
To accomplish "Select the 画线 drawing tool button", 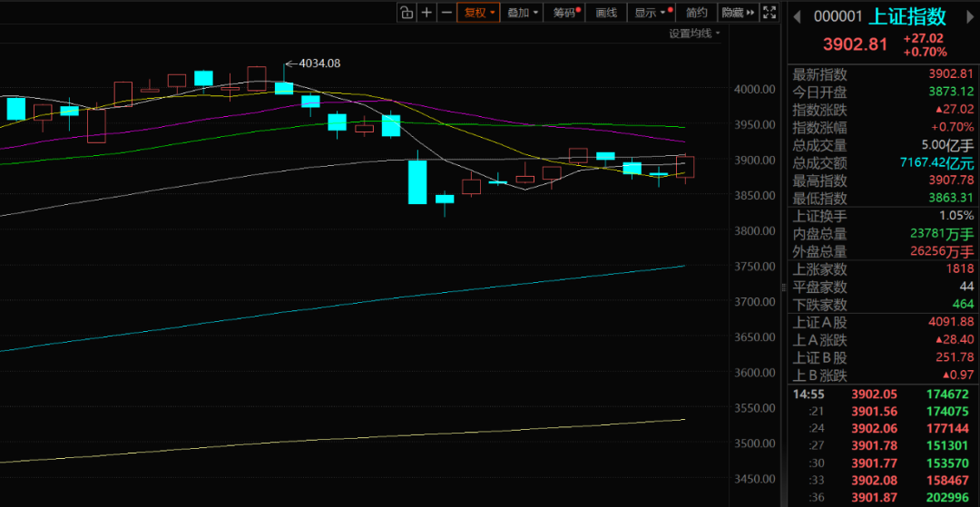I will 606,13.
